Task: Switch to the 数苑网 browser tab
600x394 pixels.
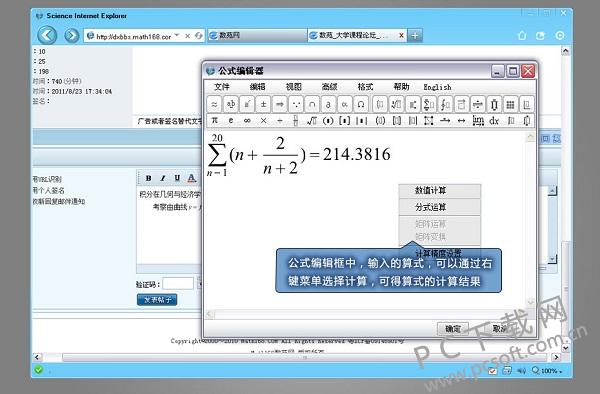Action: (257, 35)
